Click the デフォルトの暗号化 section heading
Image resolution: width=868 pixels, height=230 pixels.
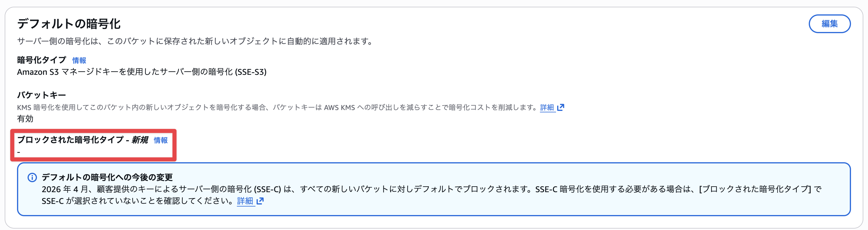tap(69, 24)
